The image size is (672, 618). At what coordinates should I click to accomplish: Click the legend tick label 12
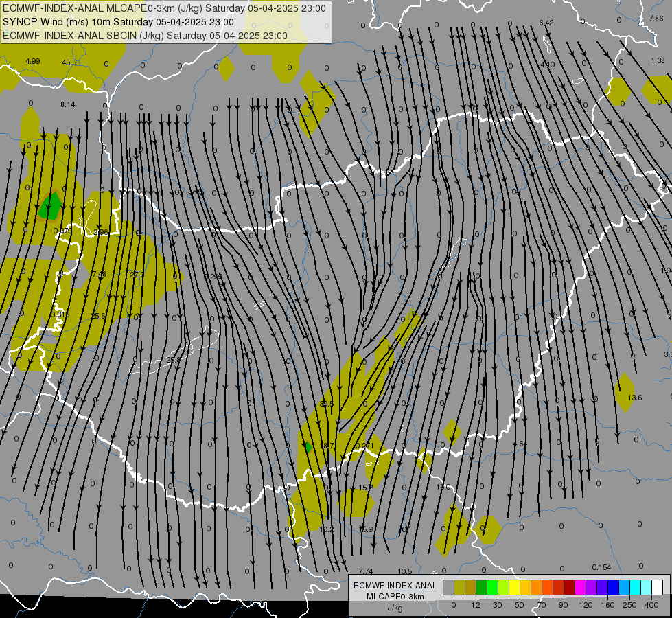tap(476, 605)
